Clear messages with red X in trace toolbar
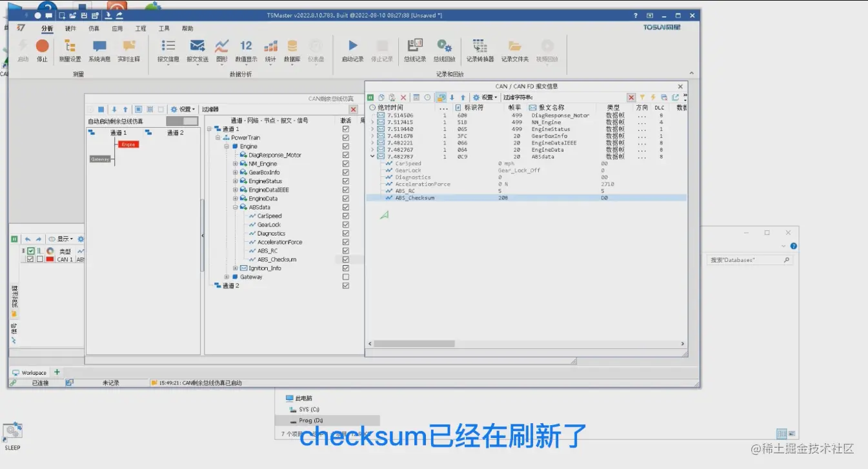Screen dimensions: 868x469 (x=403, y=97)
